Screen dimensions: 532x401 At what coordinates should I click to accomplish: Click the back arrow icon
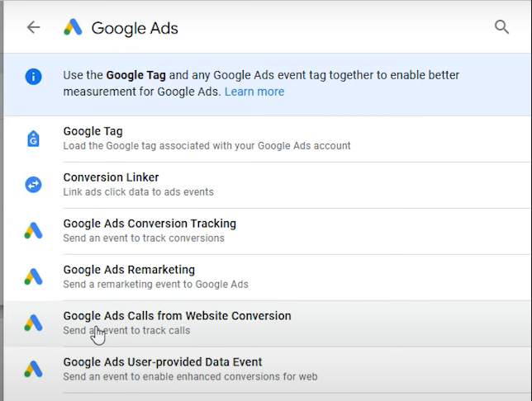[34, 27]
